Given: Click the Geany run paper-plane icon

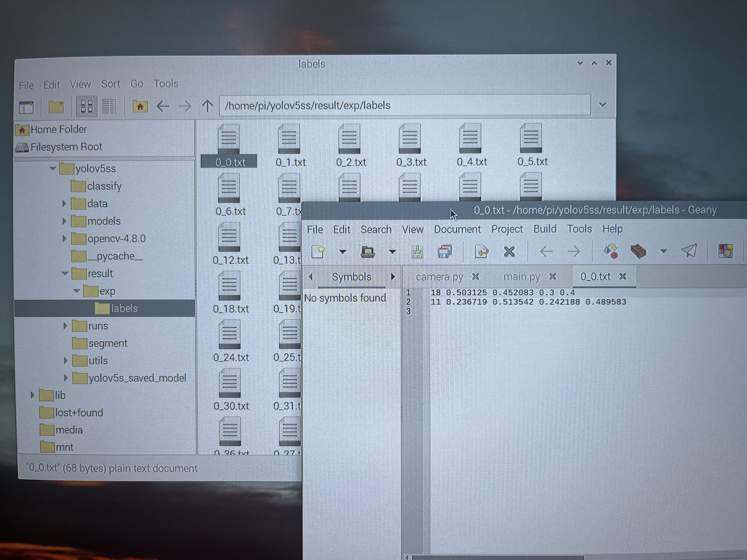Looking at the screenshot, I should [x=689, y=251].
